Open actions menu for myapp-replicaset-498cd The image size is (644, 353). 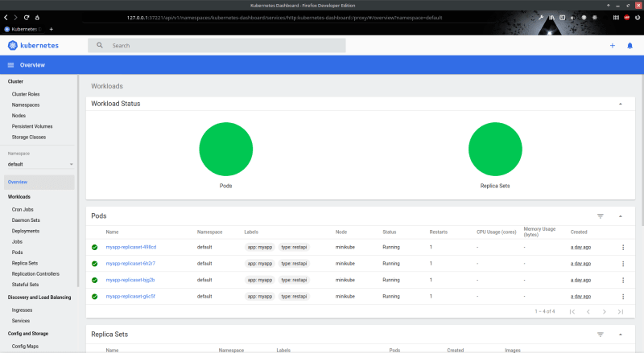[623, 247]
